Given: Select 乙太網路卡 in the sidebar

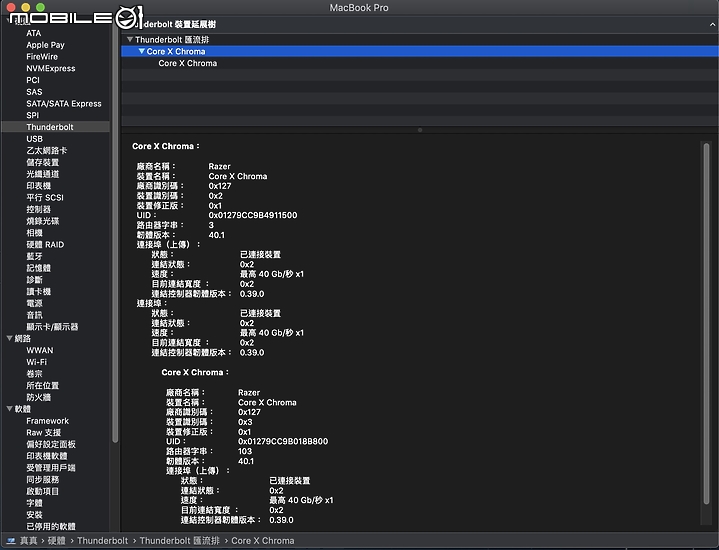Looking at the screenshot, I should (47, 150).
